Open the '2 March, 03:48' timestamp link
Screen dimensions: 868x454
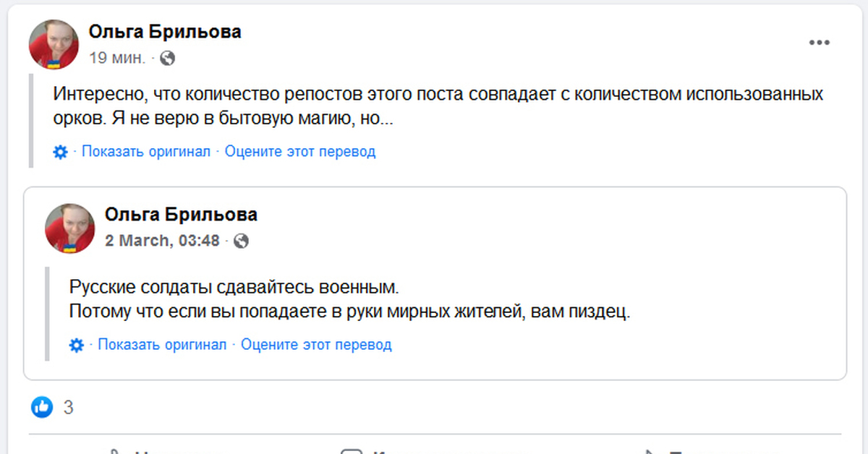(x=162, y=241)
